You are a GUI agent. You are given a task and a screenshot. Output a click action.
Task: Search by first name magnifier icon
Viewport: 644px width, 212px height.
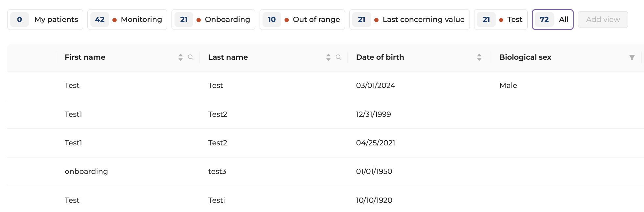pyautogui.click(x=191, y=57)
